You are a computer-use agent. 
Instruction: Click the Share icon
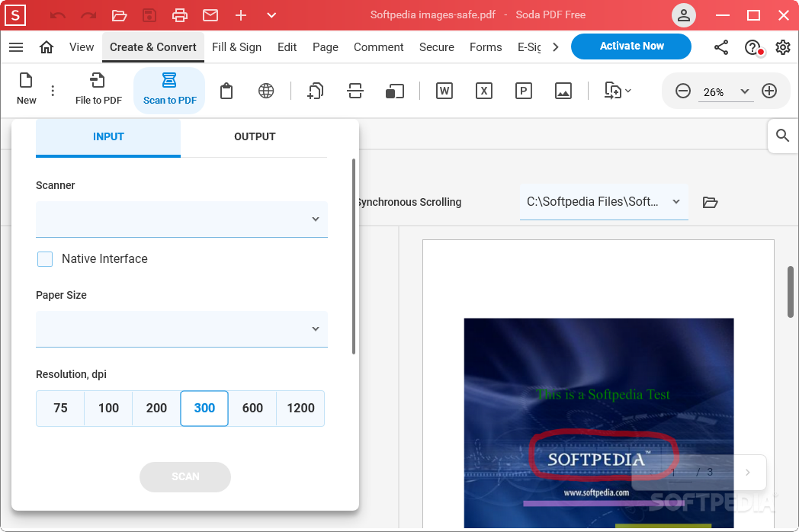[x=721, y=47]
